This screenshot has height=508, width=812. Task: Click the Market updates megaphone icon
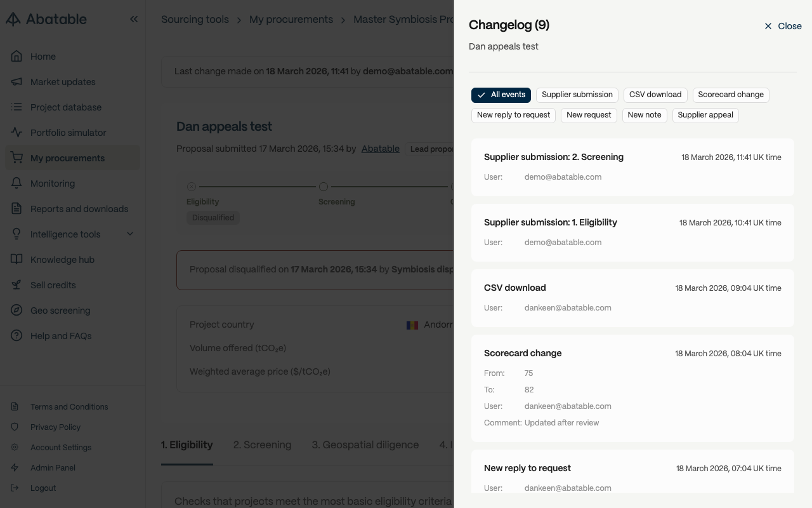pyautogui.click(x=16, y=82)
